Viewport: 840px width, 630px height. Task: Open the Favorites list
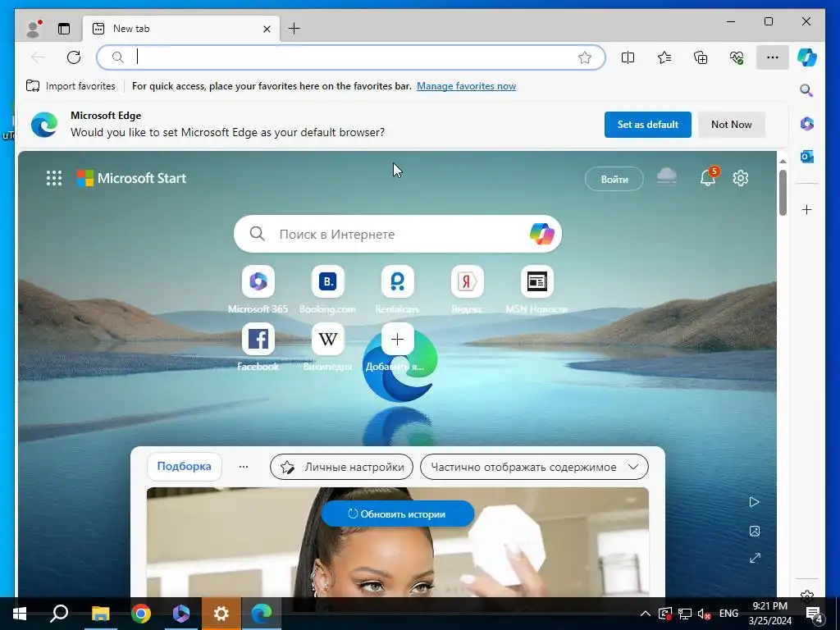tap(664, 57)
